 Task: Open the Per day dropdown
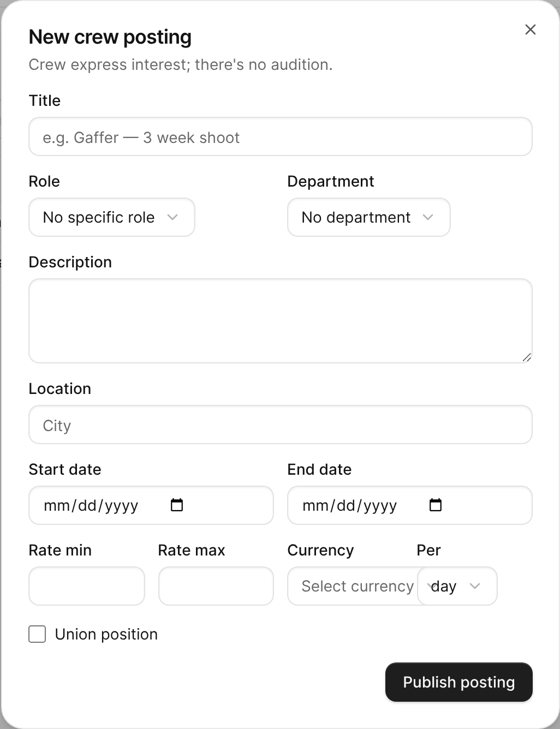[x=457, y=586]
